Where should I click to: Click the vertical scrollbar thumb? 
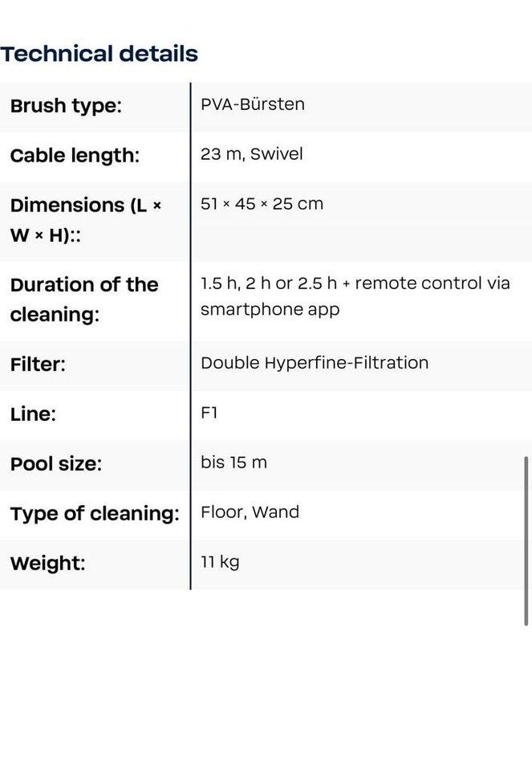coord(526,540)
